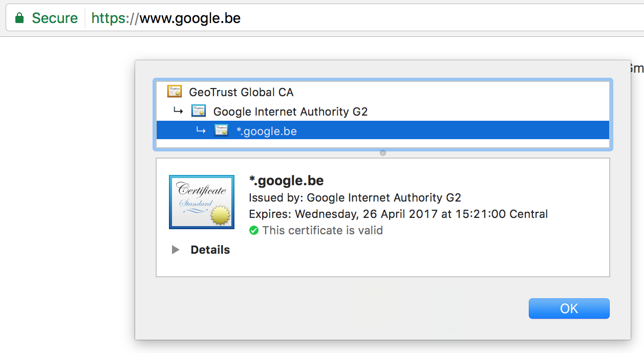Click the Google Internet Authority G2 certificate icon
This screenshot has height=353, width=644.
point(198,111)
